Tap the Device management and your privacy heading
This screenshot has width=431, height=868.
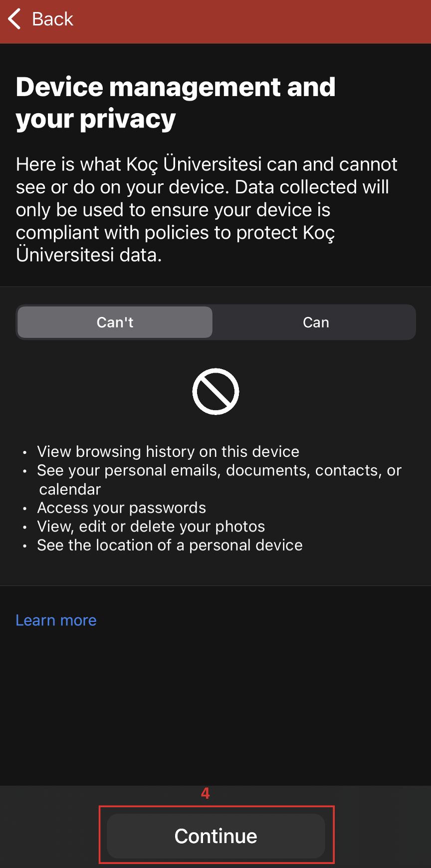tap(175, 102)
